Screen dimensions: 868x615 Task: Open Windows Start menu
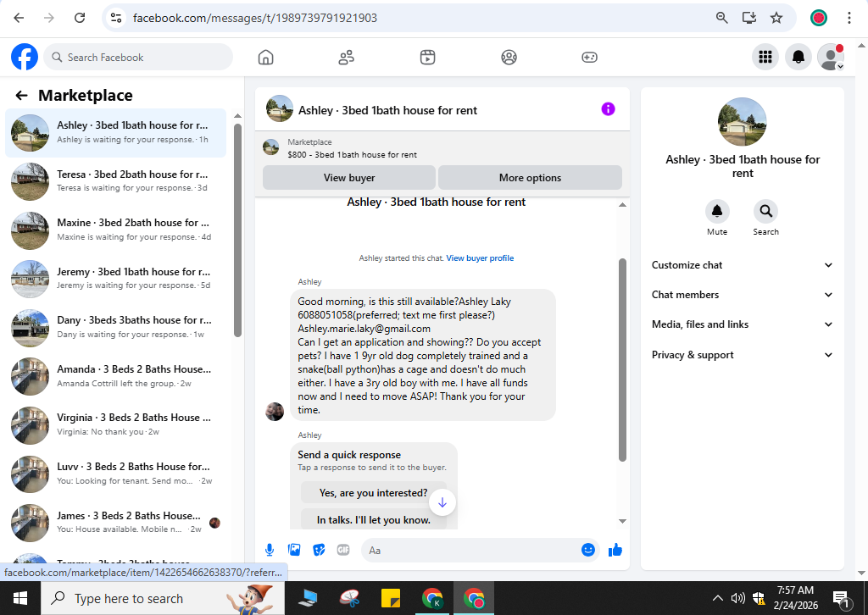(20, 598)
